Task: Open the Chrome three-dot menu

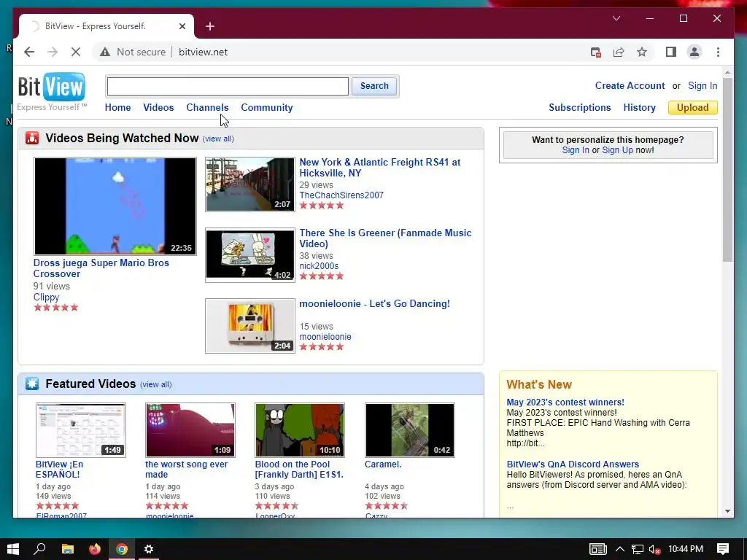Action: 718,52
